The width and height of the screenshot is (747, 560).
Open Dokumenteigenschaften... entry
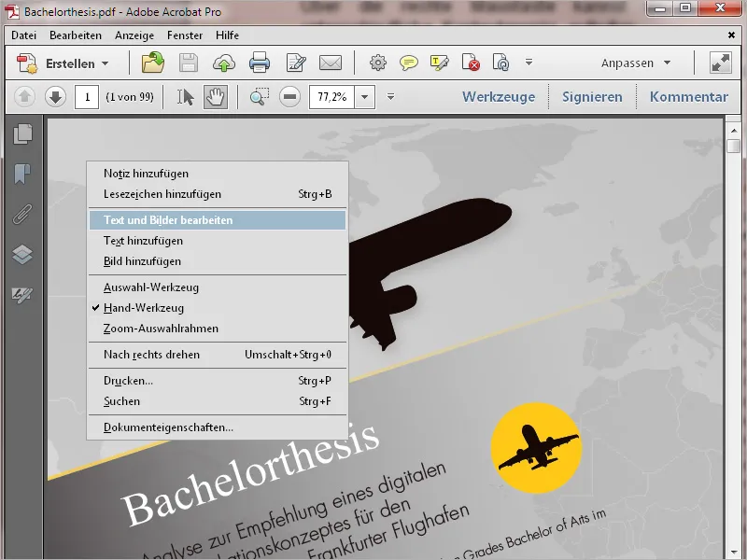218,427
